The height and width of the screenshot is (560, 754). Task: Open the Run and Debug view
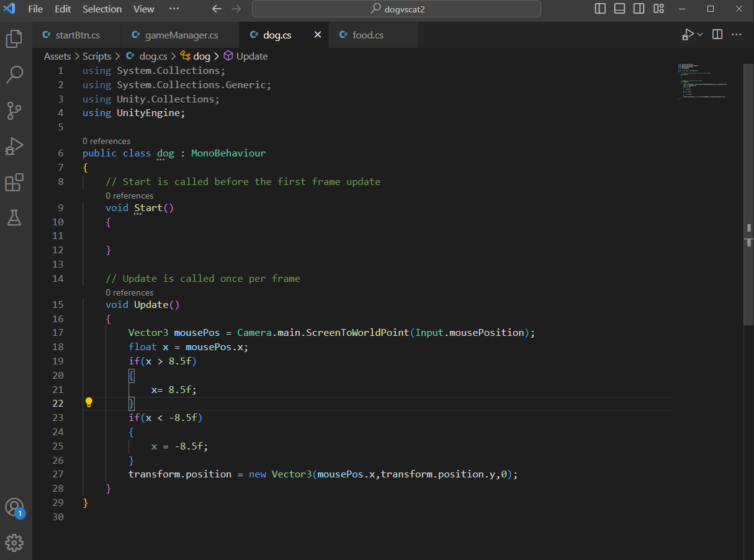point(14,147)
